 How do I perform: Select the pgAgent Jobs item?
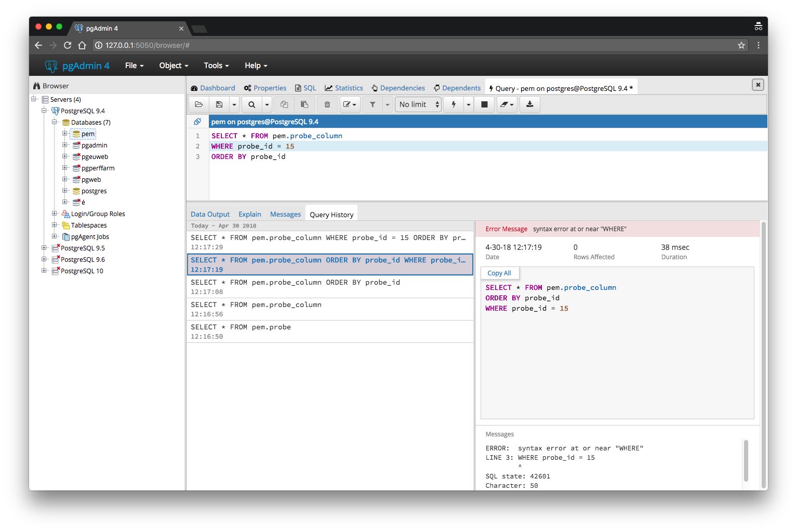click(x=90, y=236)
